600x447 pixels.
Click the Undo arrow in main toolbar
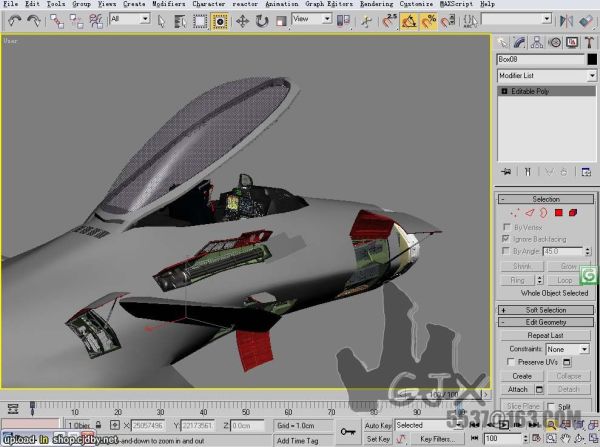click(13, 20)
